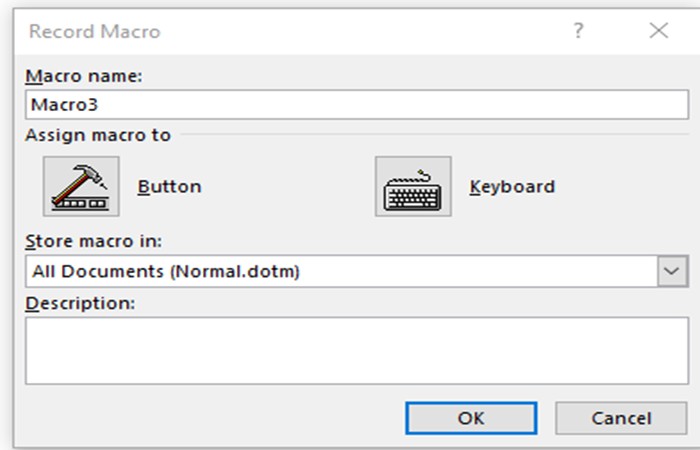
Task: Choose the Button text label
Action: pyautogui.click(x=169, y=186)
